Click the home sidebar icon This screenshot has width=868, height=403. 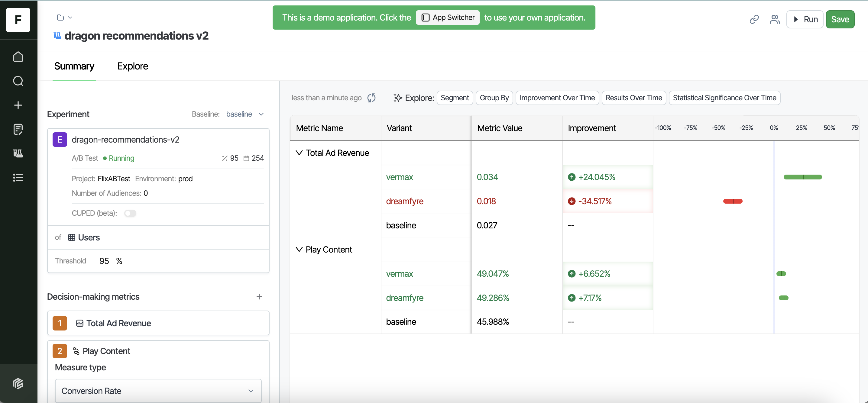tap(18, 56)
